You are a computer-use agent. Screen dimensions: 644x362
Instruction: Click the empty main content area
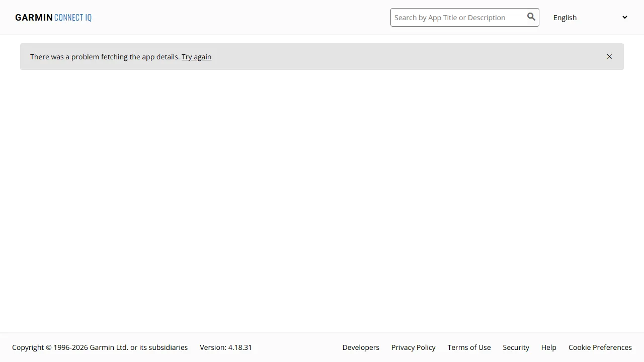point(322,201)
